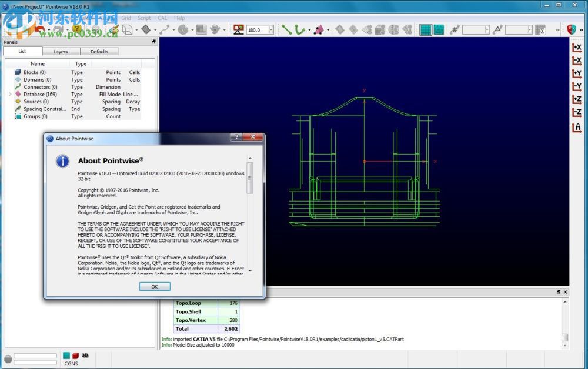Select Connectors (0) in the list
Viewport: 588px width, 369px height.
click(x=40, y=87)
